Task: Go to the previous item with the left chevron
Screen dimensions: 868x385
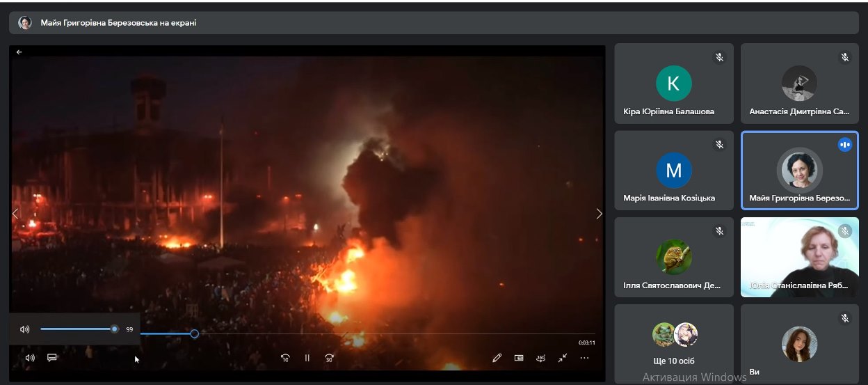Action: pyautogui.click(x=15, y=214)
